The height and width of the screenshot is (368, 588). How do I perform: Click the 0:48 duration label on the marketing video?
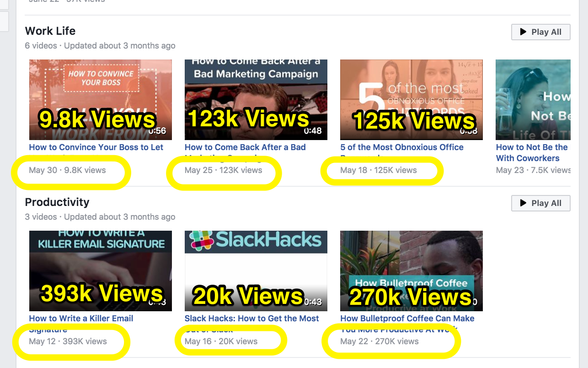point(314,131)
